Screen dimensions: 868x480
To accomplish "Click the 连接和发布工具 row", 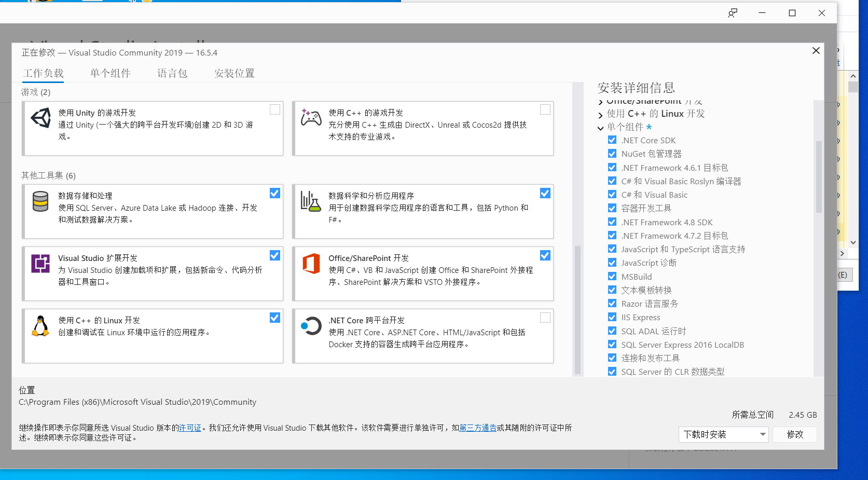I will [651, 358].
